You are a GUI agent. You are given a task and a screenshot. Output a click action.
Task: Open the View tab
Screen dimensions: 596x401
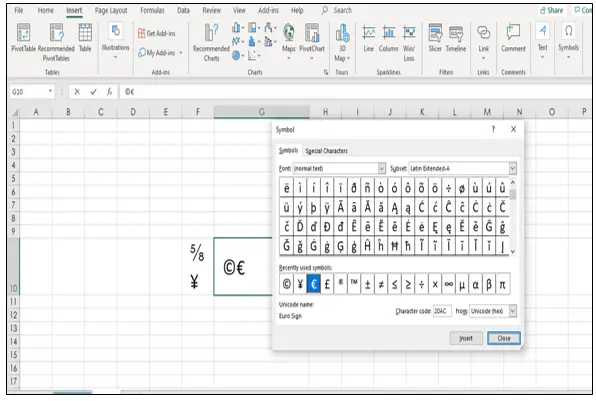point(239,10)
